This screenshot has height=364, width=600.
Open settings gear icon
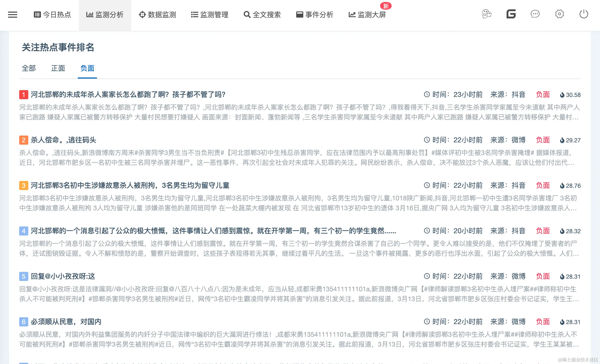[559, 14]
